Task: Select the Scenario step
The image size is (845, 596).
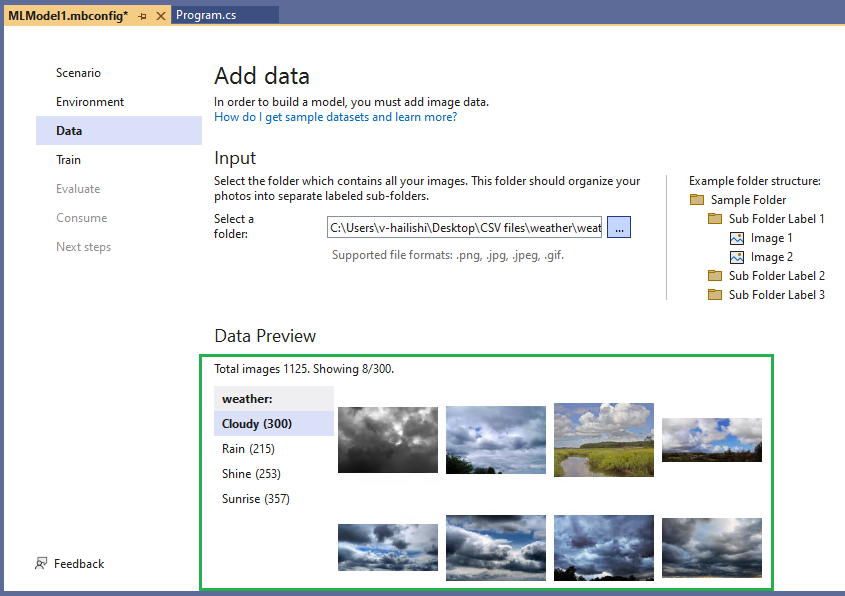Action: [80, 73]
